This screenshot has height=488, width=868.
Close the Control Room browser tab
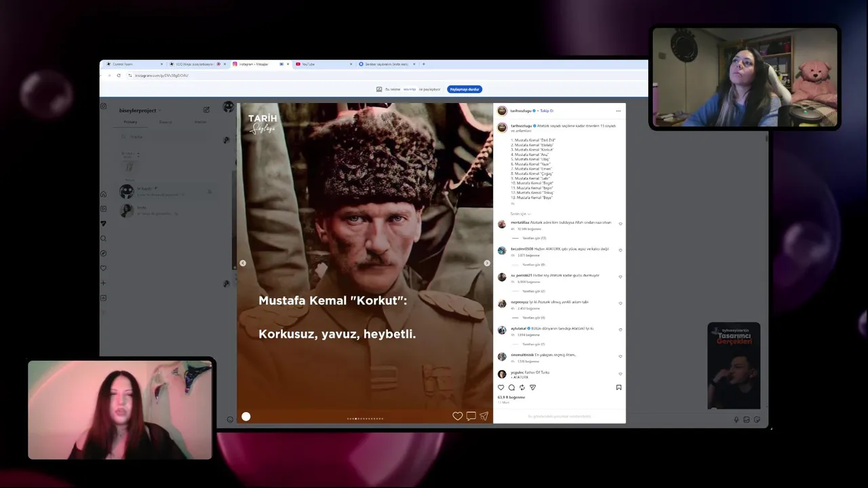tap(163, 64)
